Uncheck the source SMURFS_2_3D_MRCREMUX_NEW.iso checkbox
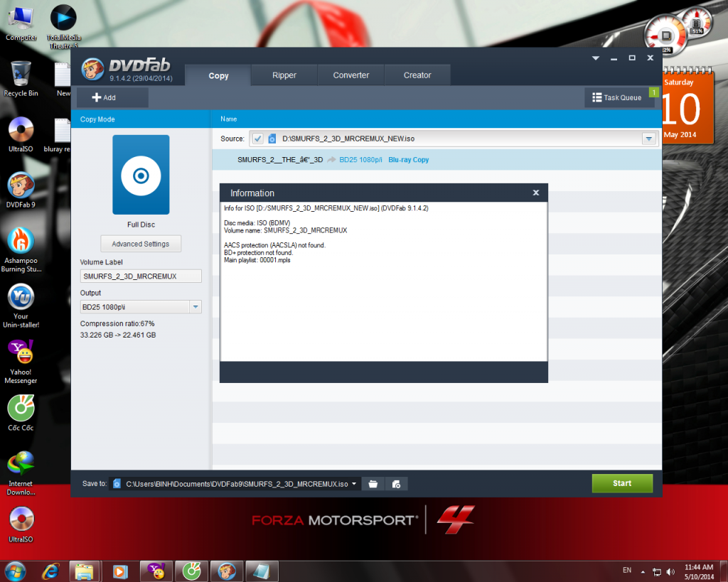Viewport: 728px width, 582px height. tap(257, 139)
